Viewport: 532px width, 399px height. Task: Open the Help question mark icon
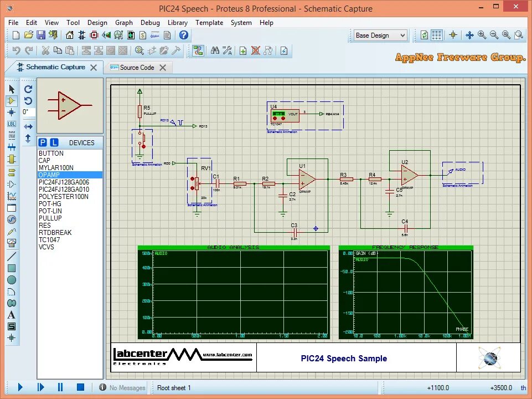coord(184,35)
